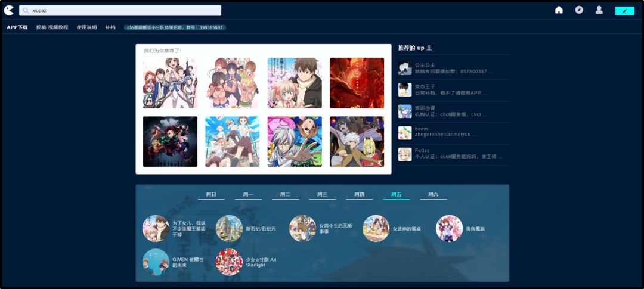Screen dimensions: 644x289
Task: Open thumbnail with white-haired boy and fox girl
Action: point(357,142)
